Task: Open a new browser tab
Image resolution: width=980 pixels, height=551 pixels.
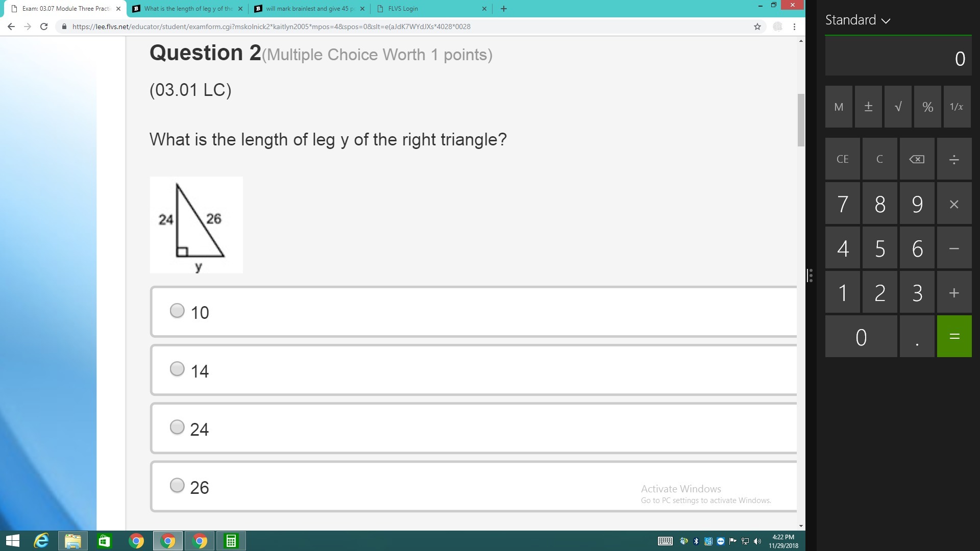Action: (x=504, y=9)
